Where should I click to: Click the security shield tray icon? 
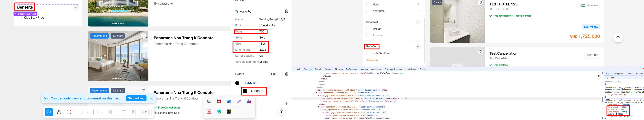219,112
